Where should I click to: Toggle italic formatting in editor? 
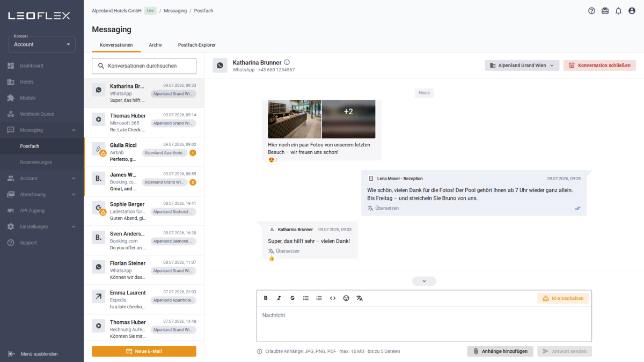279,298
